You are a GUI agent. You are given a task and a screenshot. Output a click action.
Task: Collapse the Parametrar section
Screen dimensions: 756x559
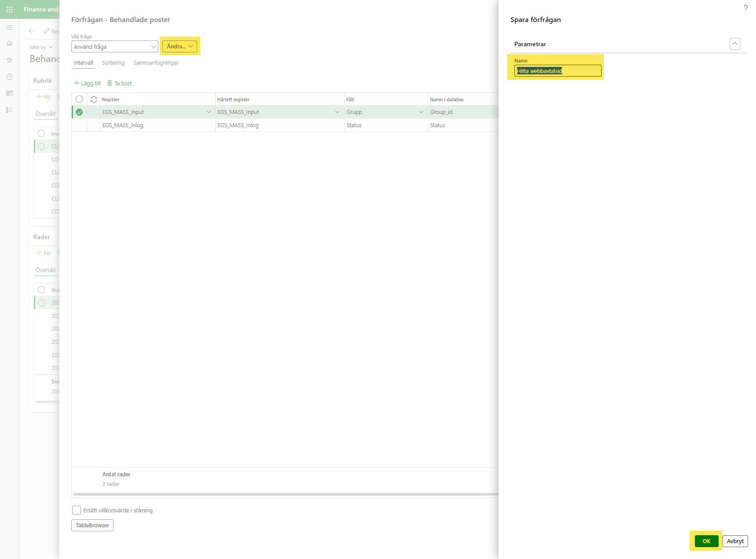(x=734, y=44)
